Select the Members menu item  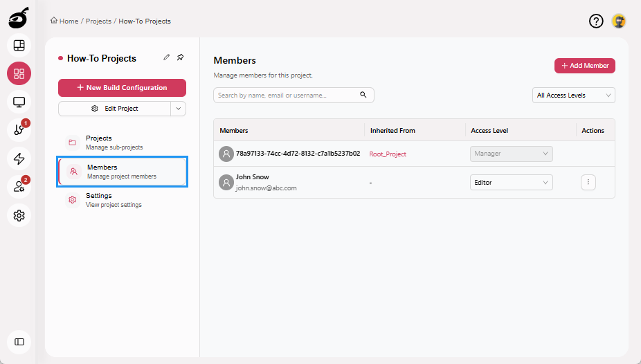123,172
